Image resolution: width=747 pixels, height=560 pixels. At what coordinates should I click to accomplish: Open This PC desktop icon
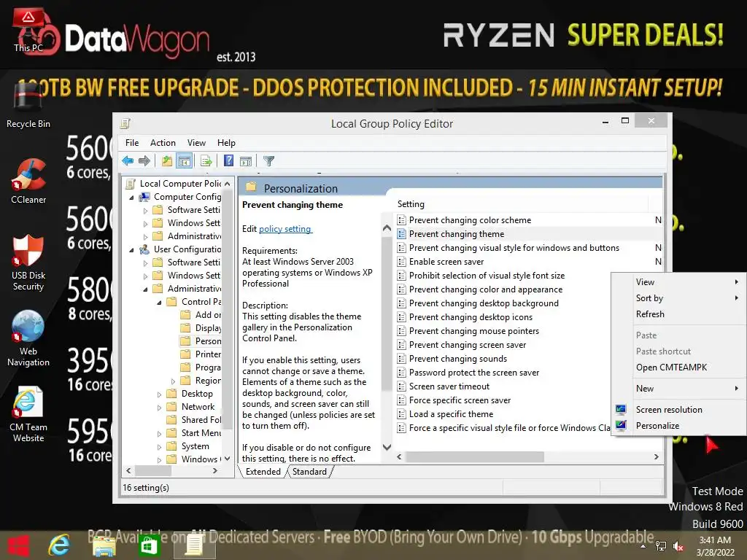(28, 29)
